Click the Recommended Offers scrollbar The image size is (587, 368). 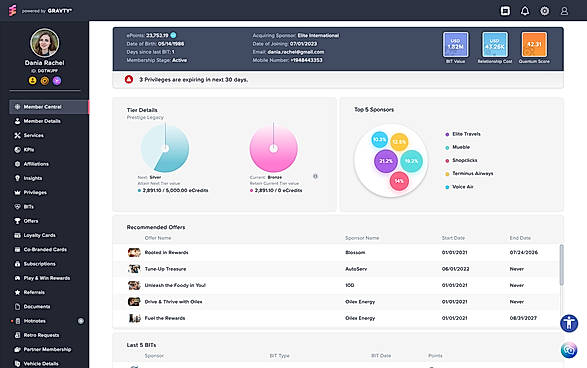(x=562, y=265)
